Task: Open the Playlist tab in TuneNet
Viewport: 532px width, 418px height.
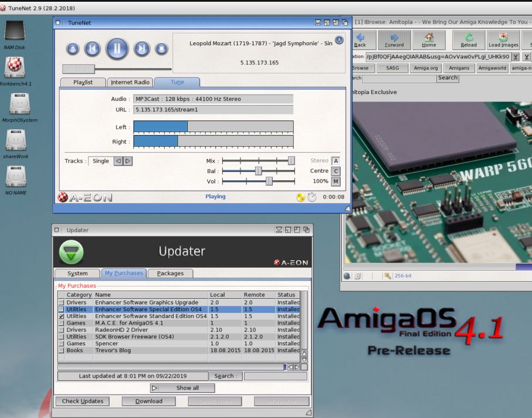Action: pyautogui.click(x=83, y=82)
